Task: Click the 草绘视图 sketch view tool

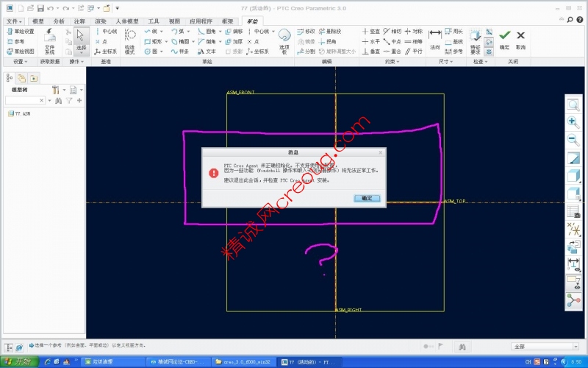Action: [21, 52]
